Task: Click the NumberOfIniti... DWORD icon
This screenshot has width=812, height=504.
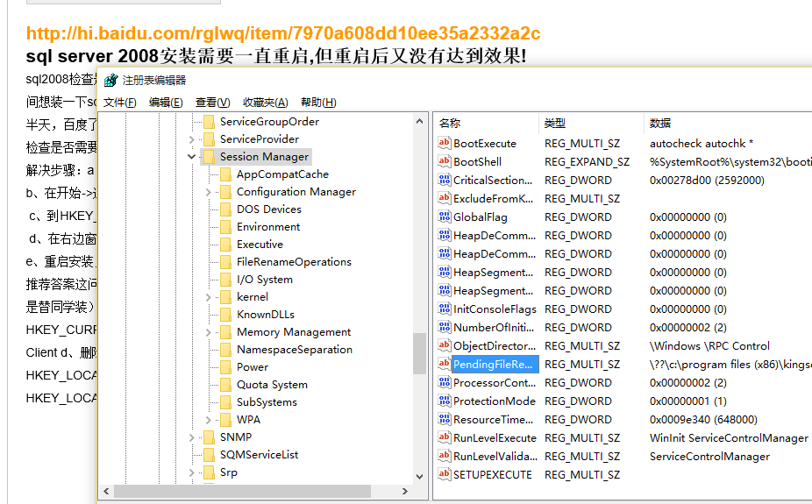Action: point(445,327)
